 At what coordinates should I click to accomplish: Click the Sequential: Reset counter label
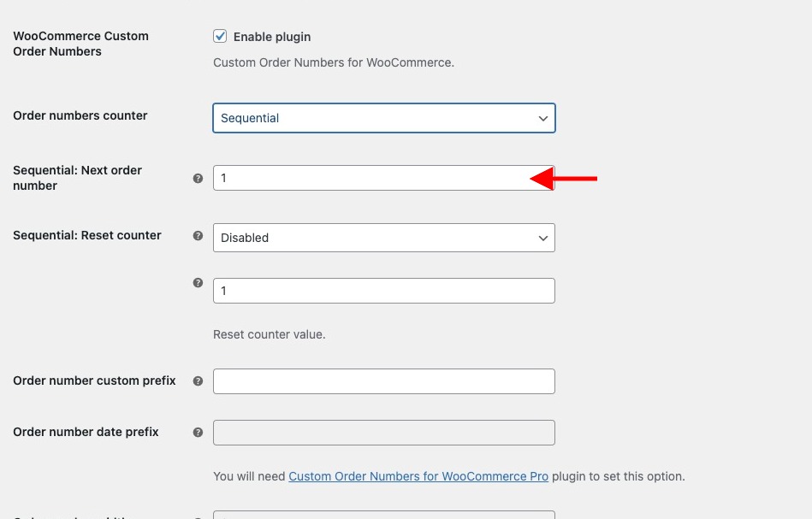point(87,235)
